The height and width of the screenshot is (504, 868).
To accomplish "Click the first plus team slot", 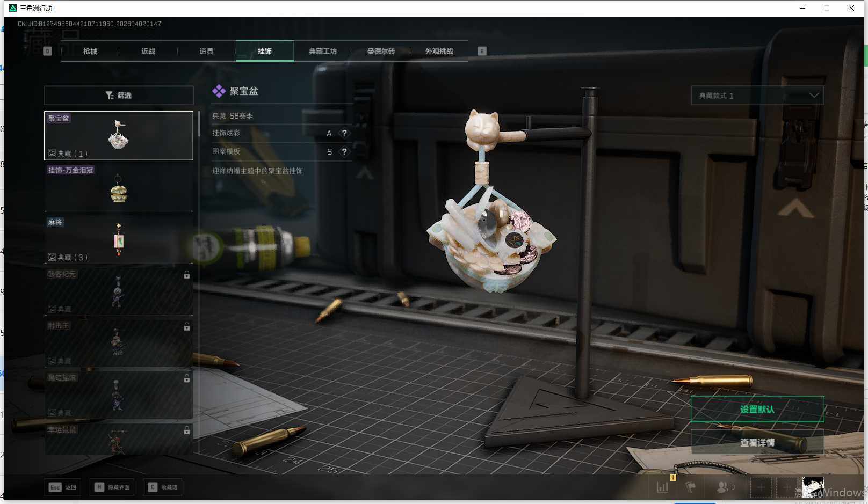I will (761, 487).
